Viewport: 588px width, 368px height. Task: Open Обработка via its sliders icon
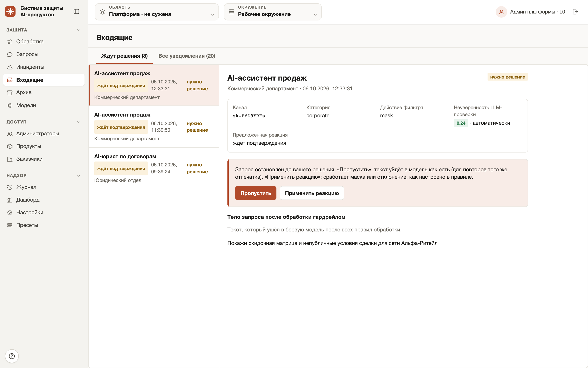pyautogui.click(x=10, y=42)
